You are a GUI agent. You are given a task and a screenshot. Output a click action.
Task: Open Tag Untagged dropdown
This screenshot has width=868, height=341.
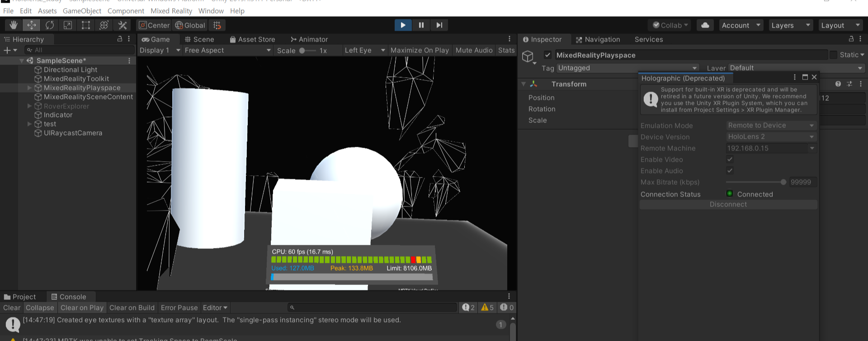(627, 68)
